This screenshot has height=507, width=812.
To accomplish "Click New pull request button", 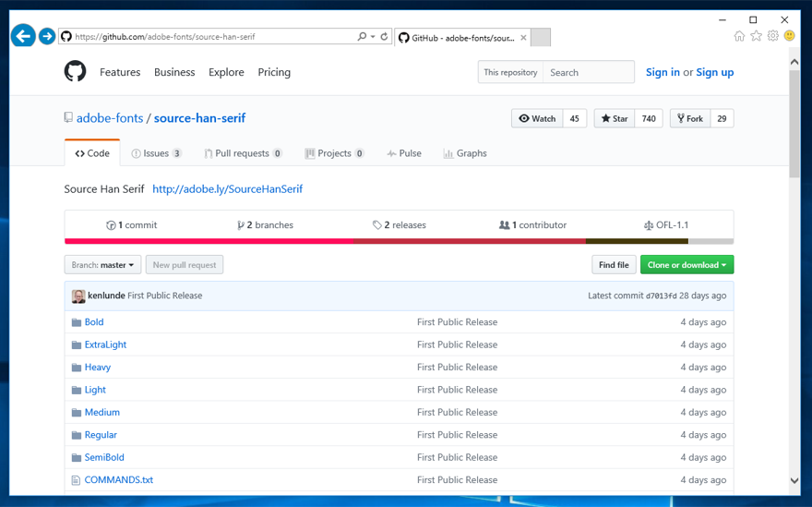I will 185,265.
